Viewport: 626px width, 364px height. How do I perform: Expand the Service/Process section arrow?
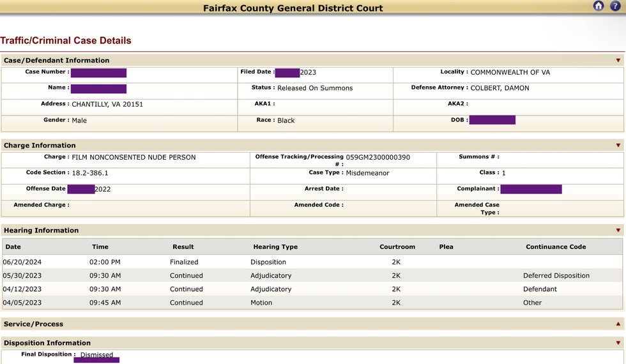[x=618, y=324]
